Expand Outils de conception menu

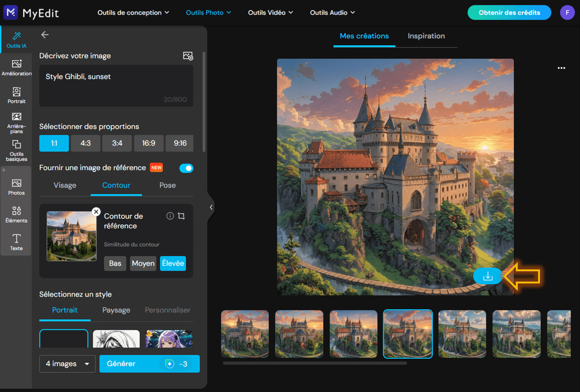click(x=133, y=12)
